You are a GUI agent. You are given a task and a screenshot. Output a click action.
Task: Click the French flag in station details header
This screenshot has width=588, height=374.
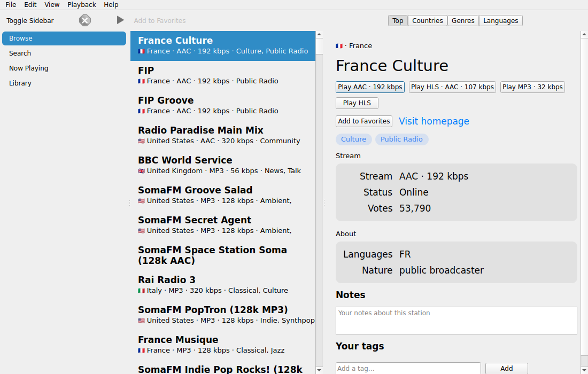pos(339,46)
